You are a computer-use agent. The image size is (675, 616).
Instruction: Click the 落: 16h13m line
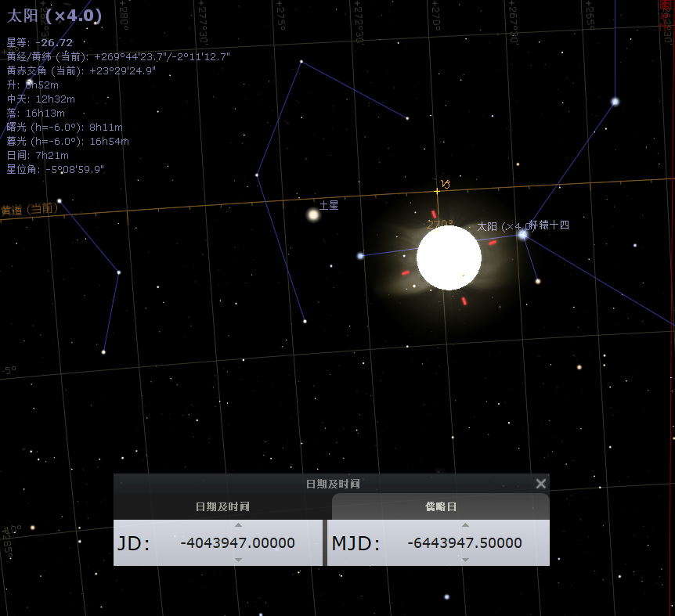tap(36, 113)
